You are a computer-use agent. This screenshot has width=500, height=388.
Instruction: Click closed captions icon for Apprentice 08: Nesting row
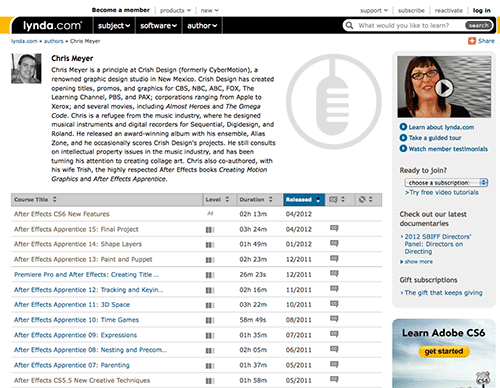point(334,349)
